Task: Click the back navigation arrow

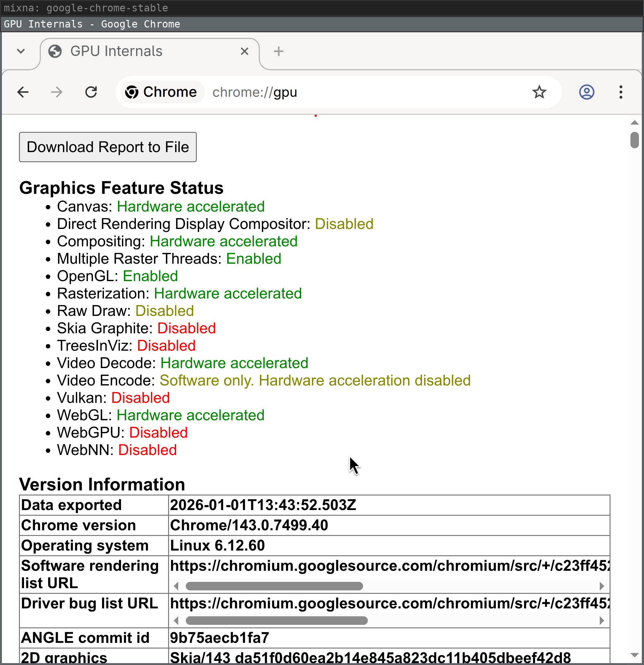Action: [x=23, y=92]
